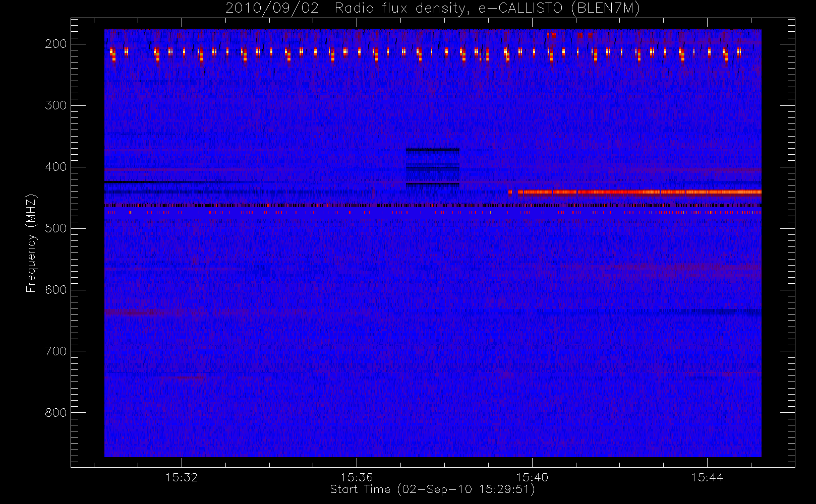Image resolution: width=816 pixels, height=504 pixels.
Task: Click the 600 frequency tick label
Action: 55,290
